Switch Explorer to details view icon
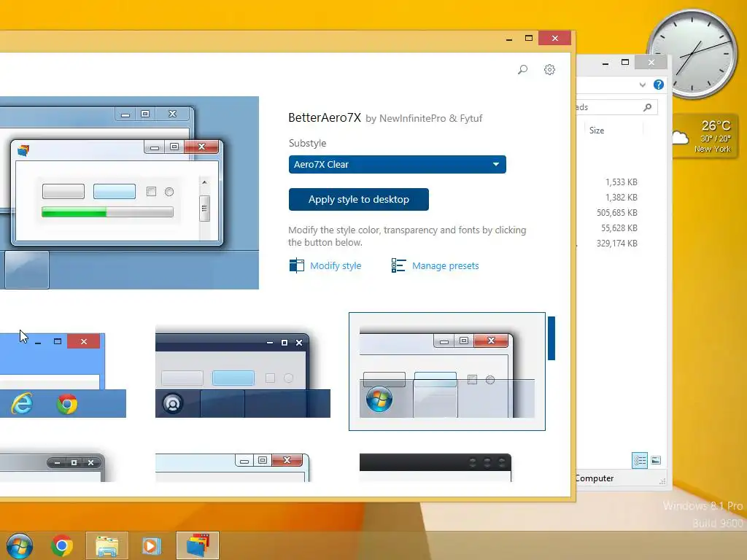This screenshot has height=560, width=747. coord(639,460)
